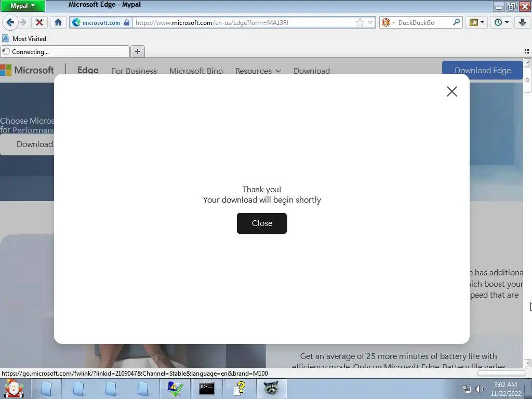532x399 pixels.
Task: Open the history clock toolbar button
Action: [x=501, y=23]
